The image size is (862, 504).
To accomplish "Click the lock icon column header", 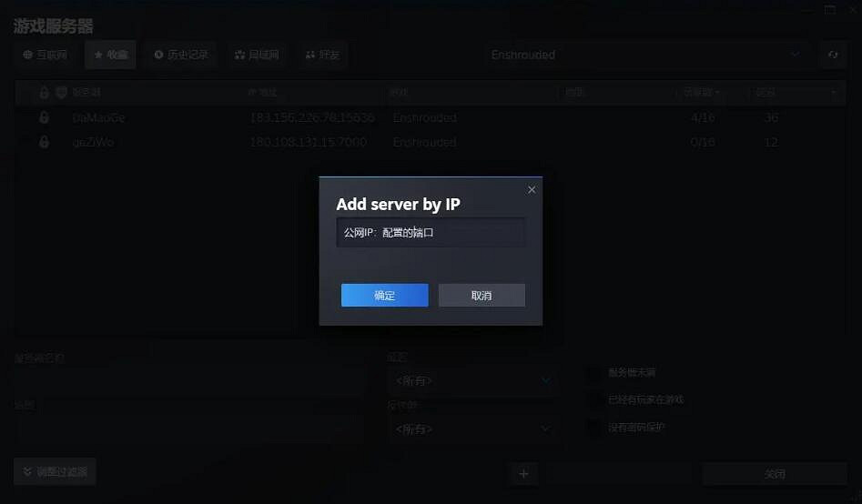I will pos(44,92).
